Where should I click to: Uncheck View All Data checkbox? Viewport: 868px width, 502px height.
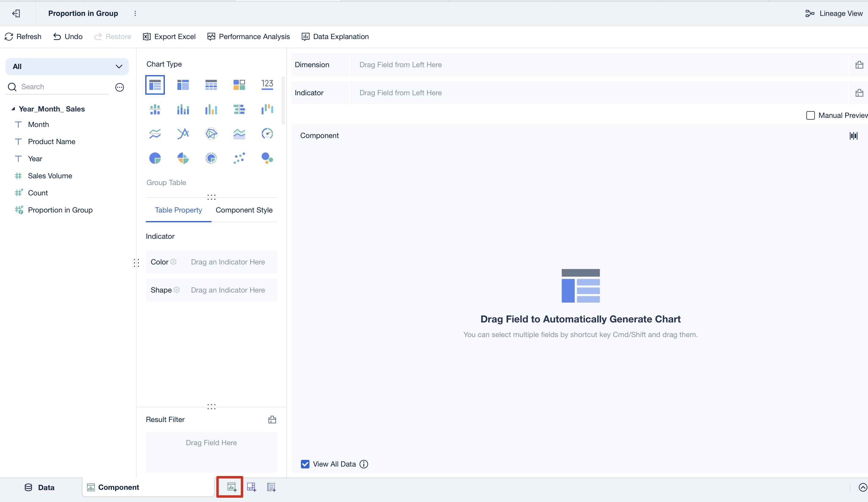[305, 464]
